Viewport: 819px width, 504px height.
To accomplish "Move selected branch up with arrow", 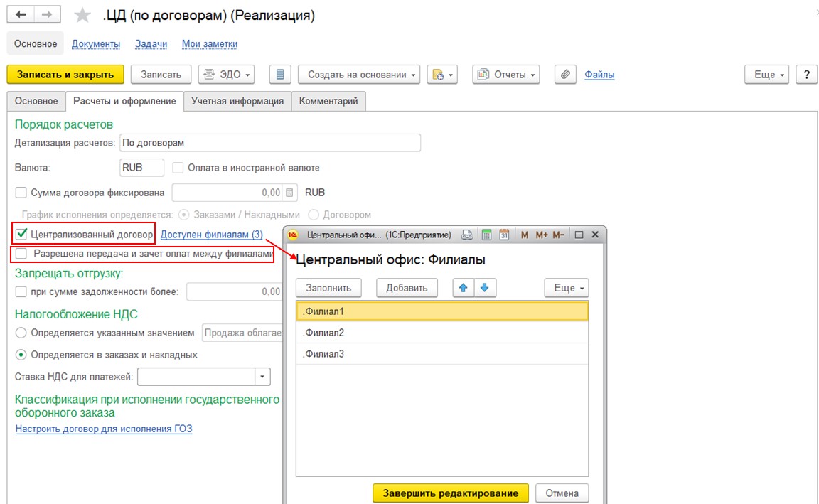I will 464,288.
